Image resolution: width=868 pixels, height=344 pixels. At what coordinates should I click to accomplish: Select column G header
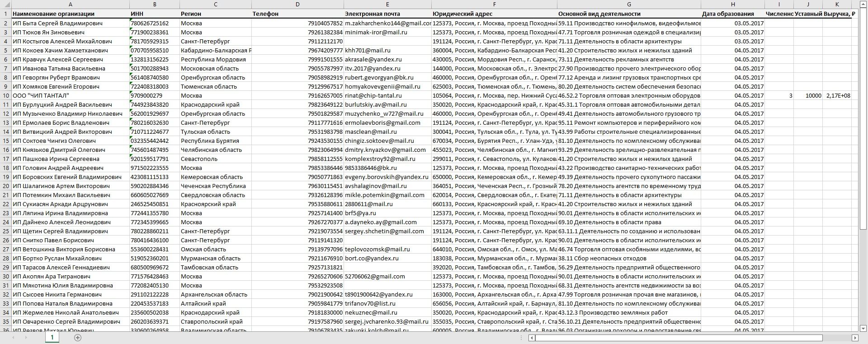click(629, 4)
